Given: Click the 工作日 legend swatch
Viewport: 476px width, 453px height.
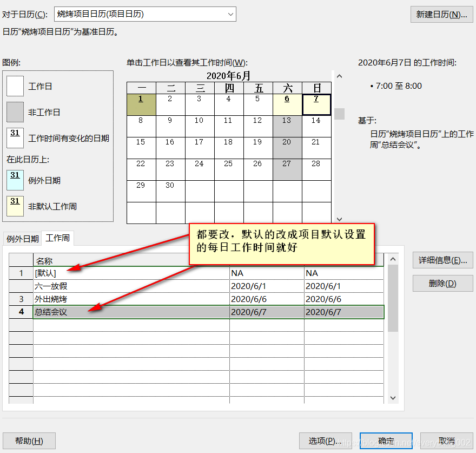Looking at the screenshot, I should point(15,86).
